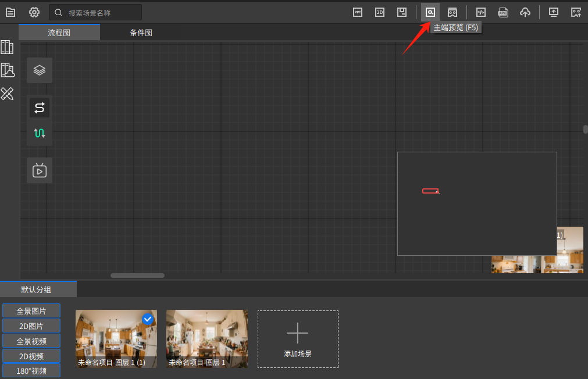Select the scene-link swap arrows tool
The height and width of the screenshot is (379, 588).
coord(39,107)
